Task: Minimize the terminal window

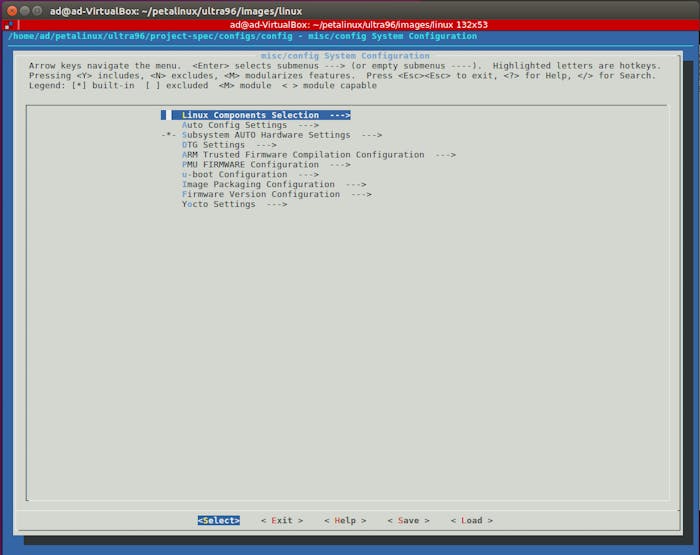Action: pos(25,10)
